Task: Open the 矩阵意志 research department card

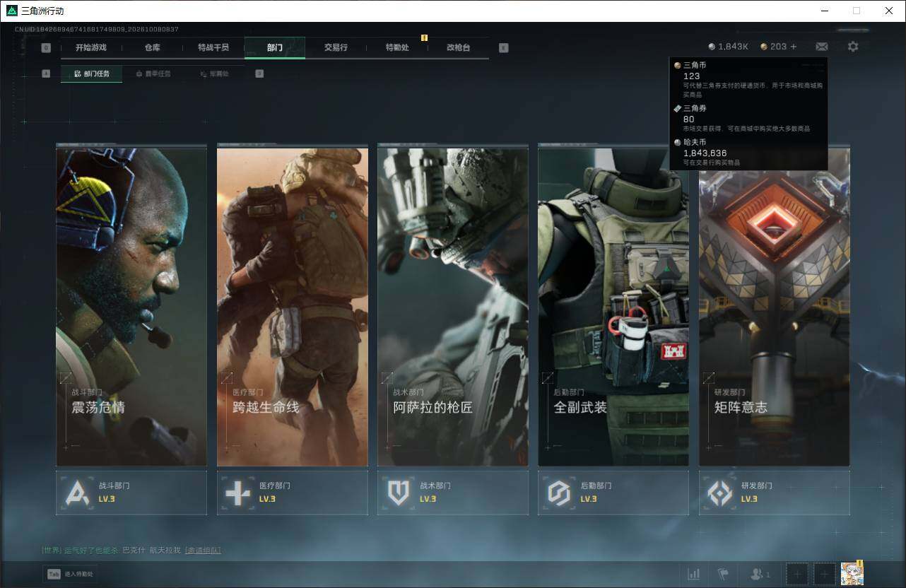Action: 775,307
